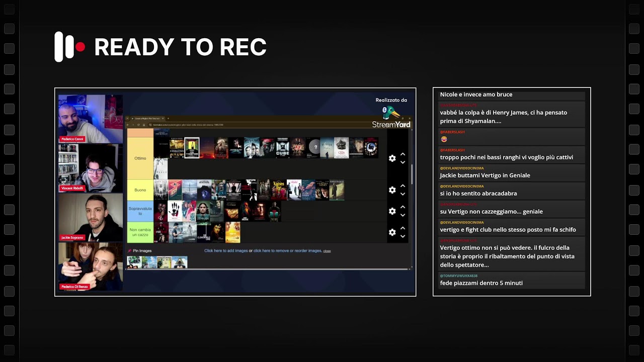Select the green 'Non cambia un cazzo' label
Viewport: 644px width, 362px height.
point(140,232)
